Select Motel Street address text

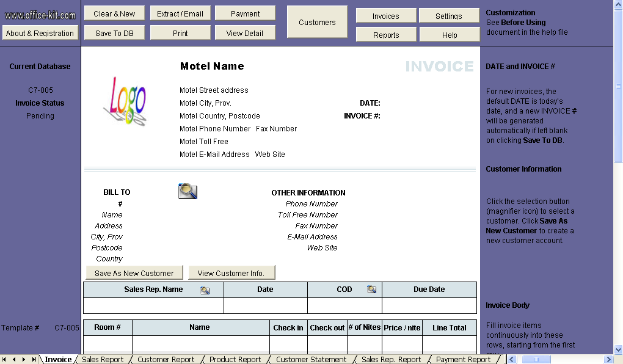pos(214,90)
